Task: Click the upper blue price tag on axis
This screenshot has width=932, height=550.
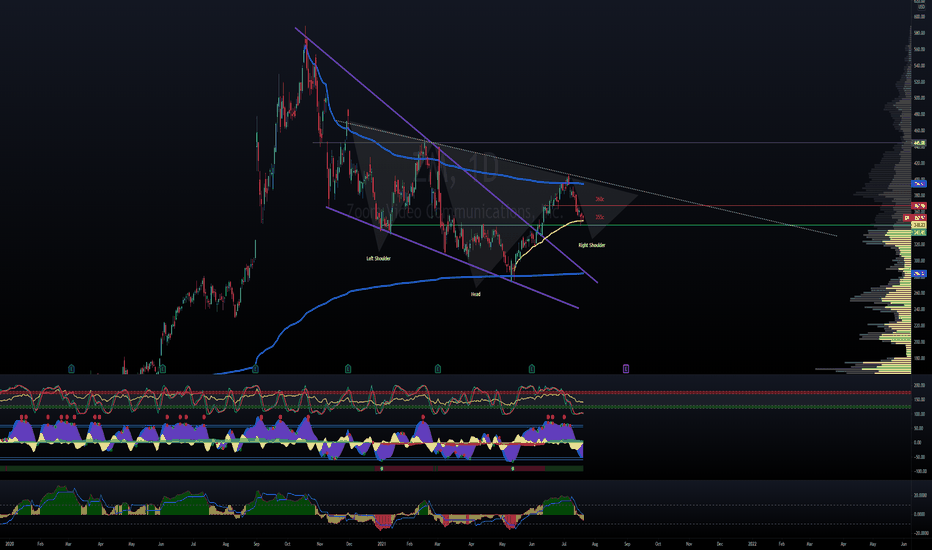Action: pos(919,184)
